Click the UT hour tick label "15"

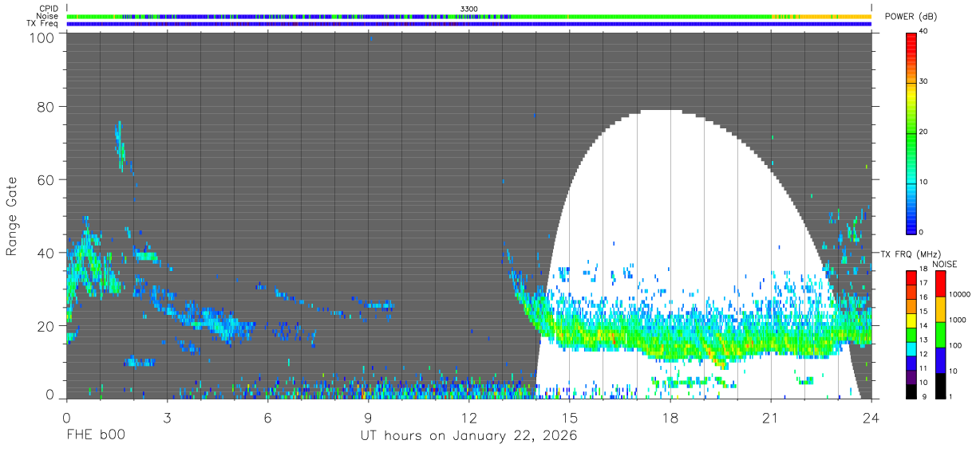click(x=569, y=418)
